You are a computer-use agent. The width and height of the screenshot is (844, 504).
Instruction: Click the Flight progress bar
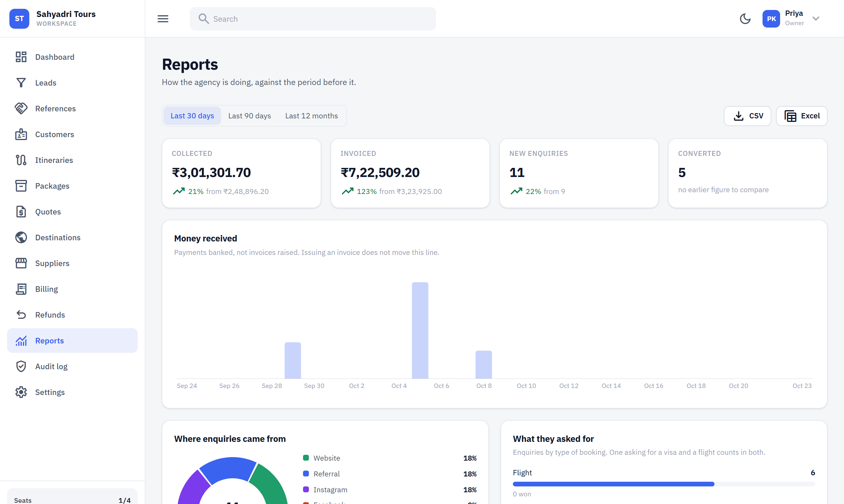664,484
